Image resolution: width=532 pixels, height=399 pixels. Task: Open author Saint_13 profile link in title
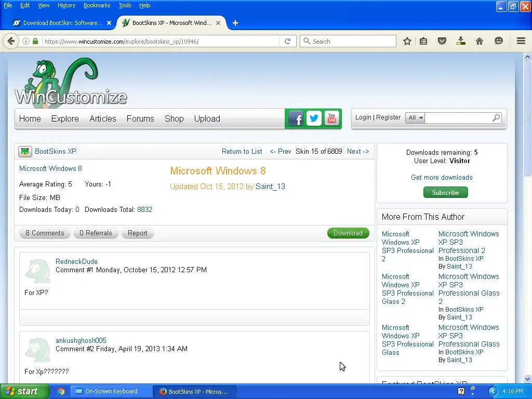point(270,187)
